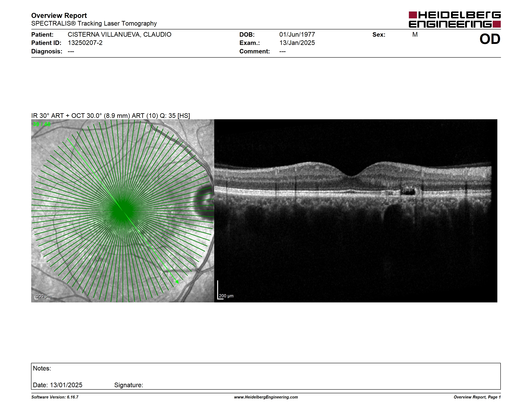Click the 'Date: 13/01/2025' text
This screenshot has height=411, width=532.
click(x=57, y=385)
